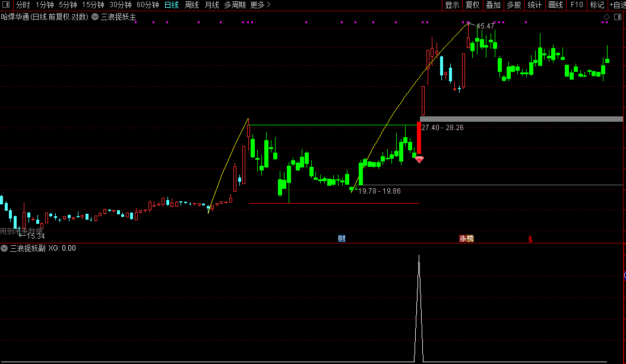Open the 多周期 multi-period view
626x364 pixels.
point(235,5)
